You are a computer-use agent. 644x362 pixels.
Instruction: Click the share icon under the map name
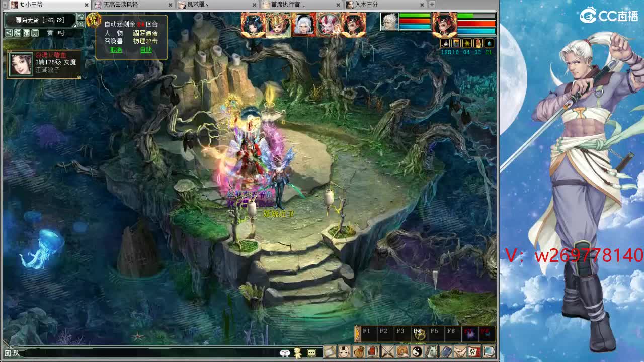(x=9, y=33)
